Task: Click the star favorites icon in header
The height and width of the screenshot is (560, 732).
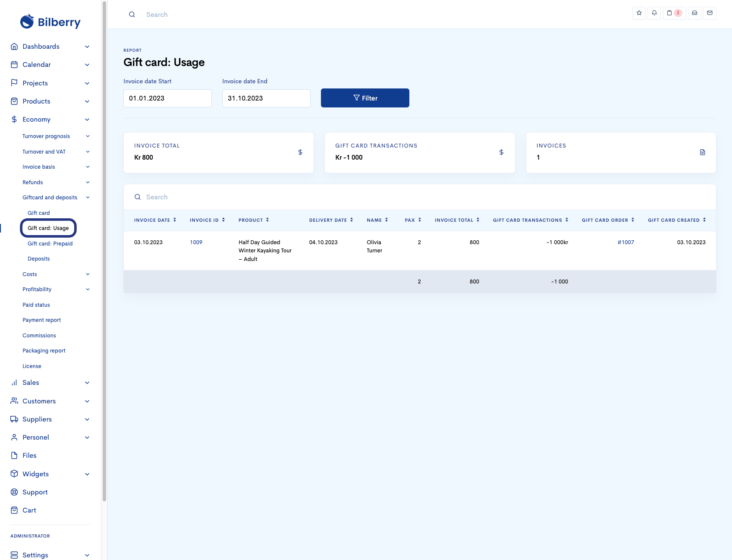Action: tap(639, 13)
